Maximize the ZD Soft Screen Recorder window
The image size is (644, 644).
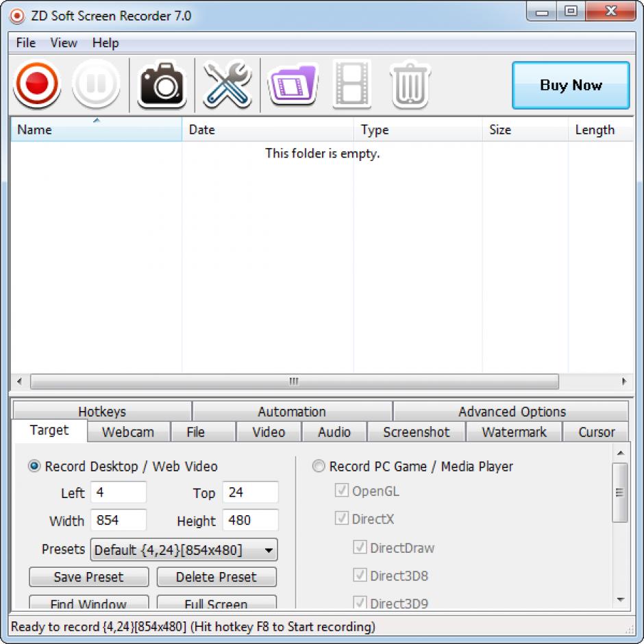coord(571,12)
